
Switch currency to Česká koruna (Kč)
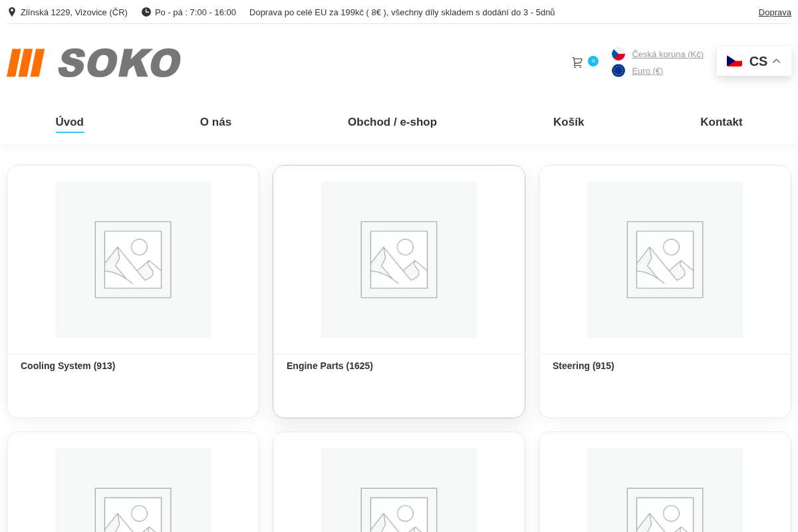[x=668, y=54]
